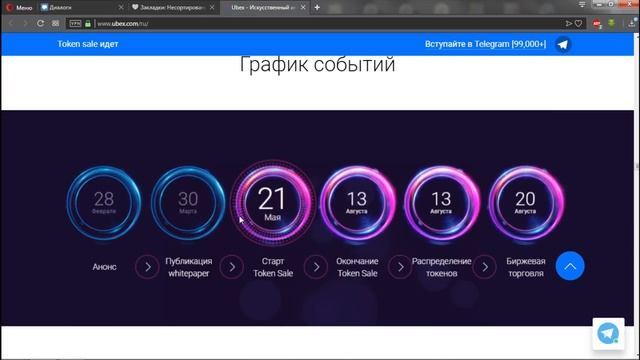The height and width of the screenshot is (360, 640).
Task: Click the chevron arrow after Публикация whitepaper
Action: pos(232,267)
